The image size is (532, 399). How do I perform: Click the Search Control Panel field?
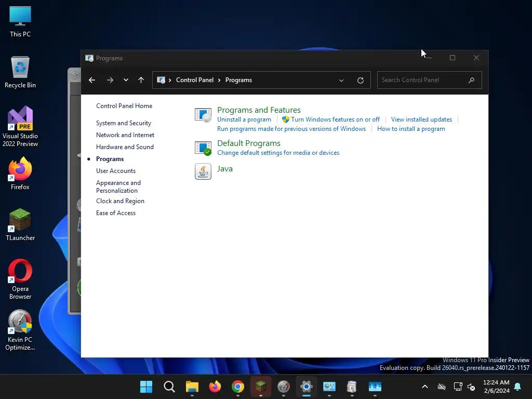click(429, 80)
